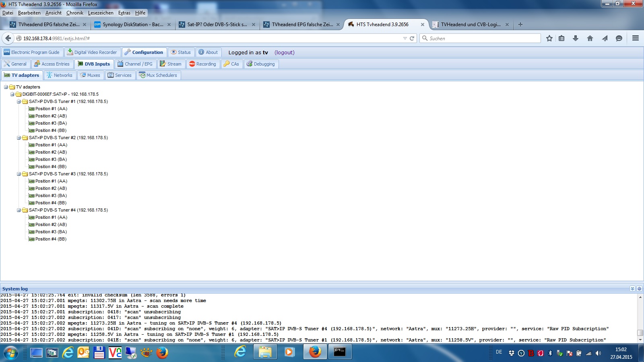
Task: Click the logout link
Action: click(x=285, y=52)
